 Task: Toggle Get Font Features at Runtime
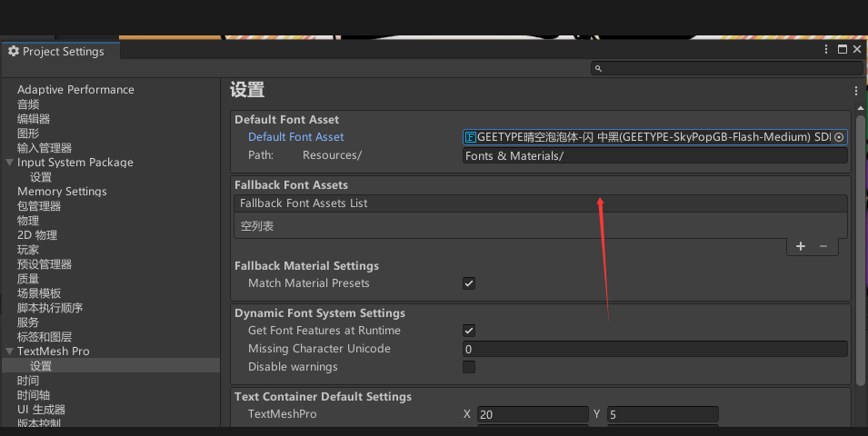tap(469, 331)
